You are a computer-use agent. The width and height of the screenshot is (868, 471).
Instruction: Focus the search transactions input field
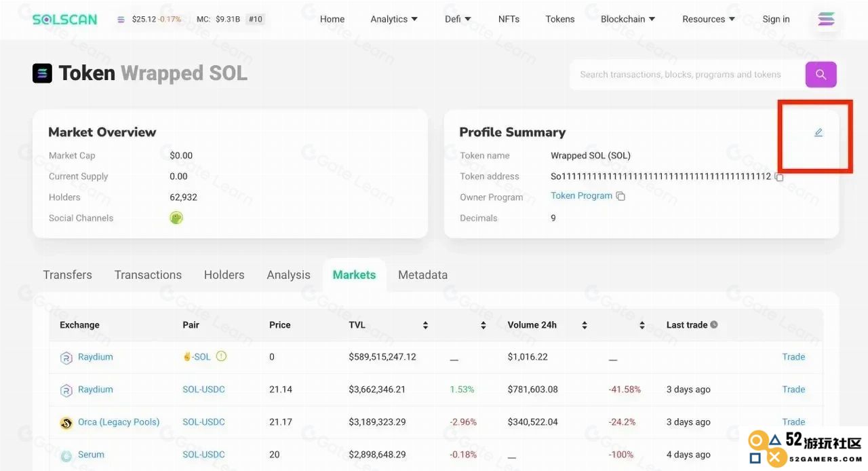pos(686,75)
